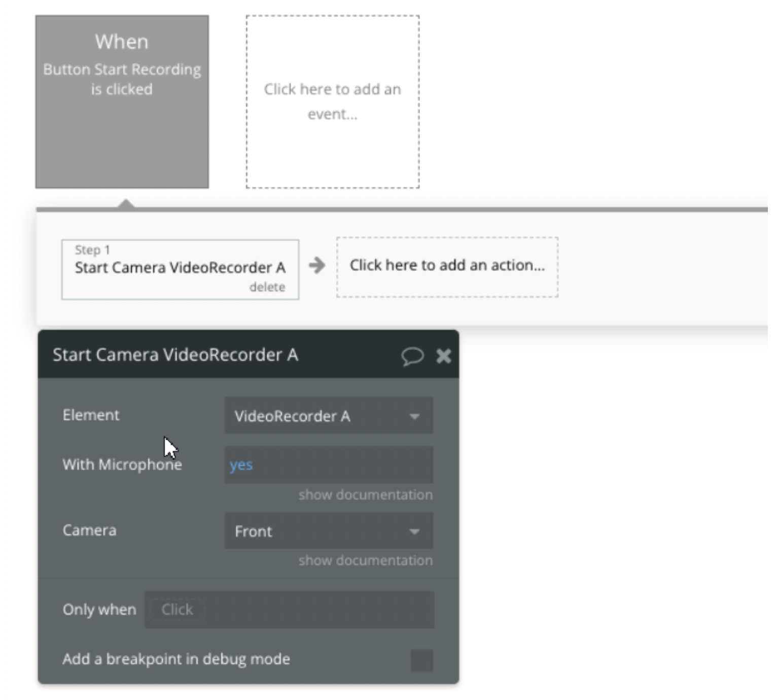Viewport: 776px width, 700px height.
Task: Click the arrow icon after Step 1
Action: (317, 265)
